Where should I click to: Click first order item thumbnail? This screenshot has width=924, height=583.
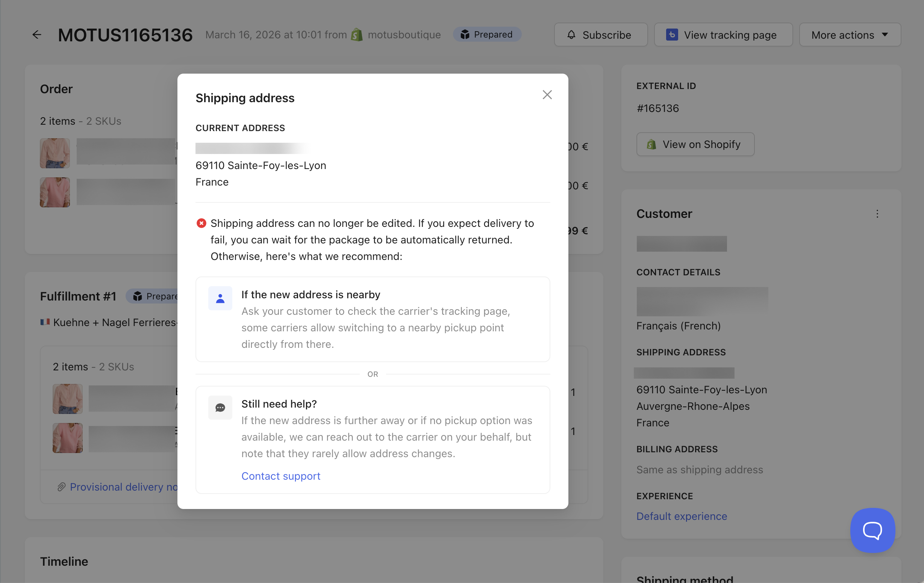[x=55, y=153]
